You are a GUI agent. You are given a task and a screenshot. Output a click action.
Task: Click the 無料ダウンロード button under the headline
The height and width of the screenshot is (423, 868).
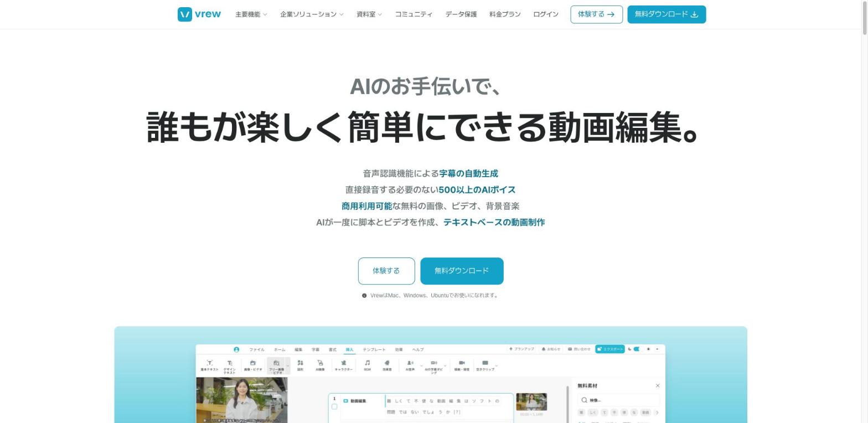tap(462, 271)
